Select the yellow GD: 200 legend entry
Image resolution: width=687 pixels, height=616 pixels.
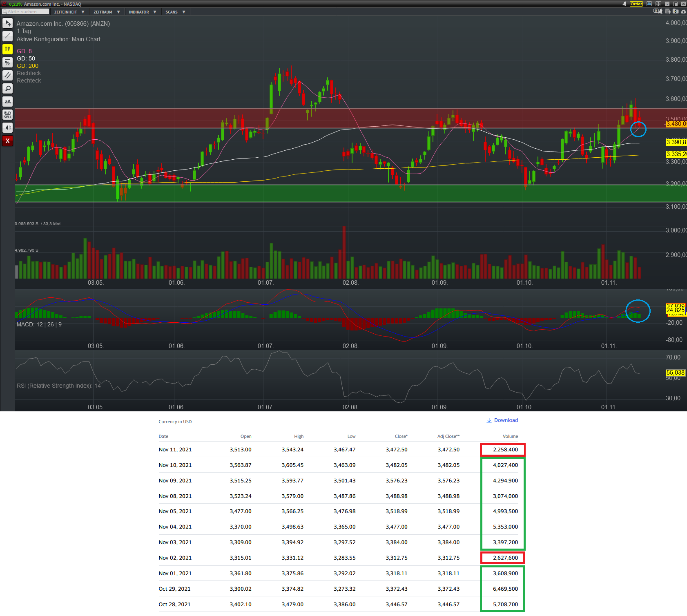tap(27, 66)
